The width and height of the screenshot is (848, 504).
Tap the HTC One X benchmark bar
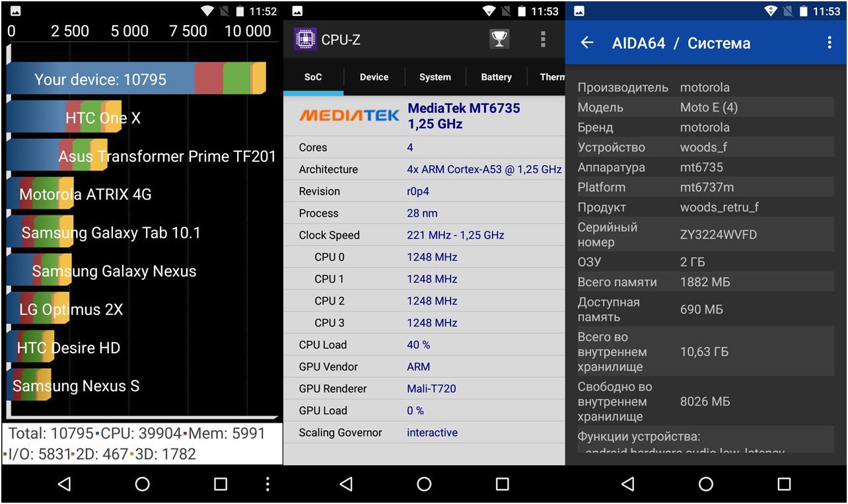coord(64,118)
